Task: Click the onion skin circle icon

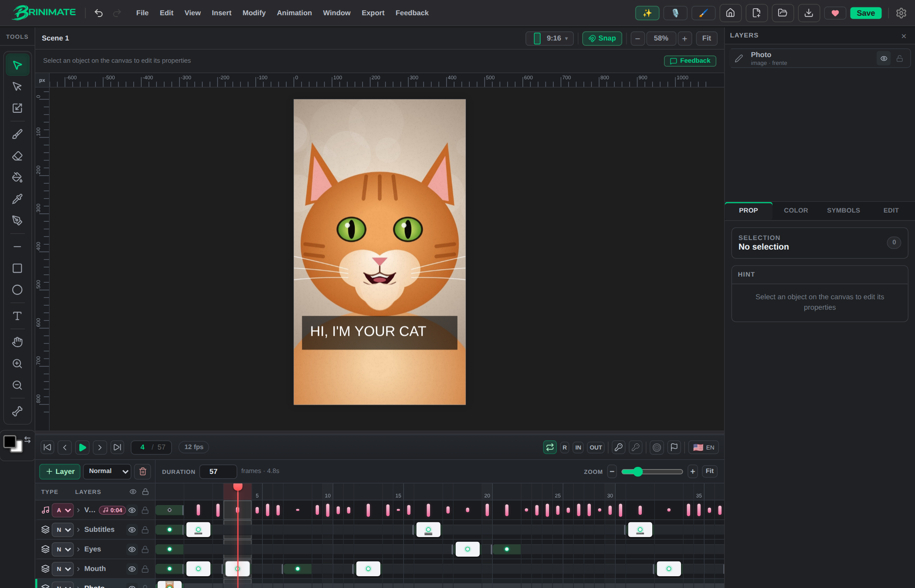Action: (x=657, y=447)
